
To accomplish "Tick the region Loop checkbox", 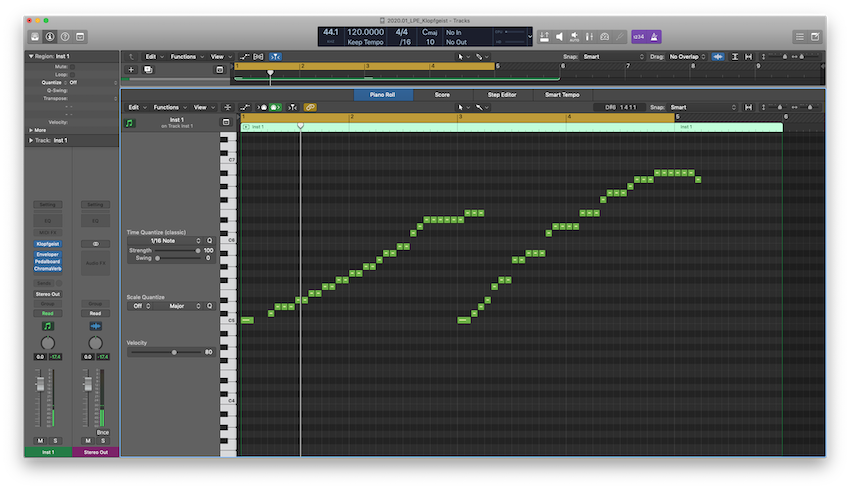I will click(x=72, y=74).
